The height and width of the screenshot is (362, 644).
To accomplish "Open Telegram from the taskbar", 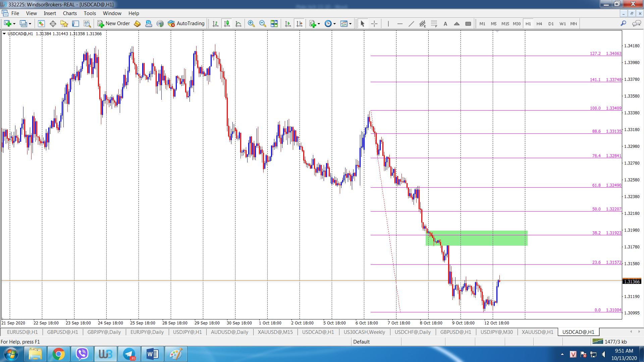I will coord(129,354).
